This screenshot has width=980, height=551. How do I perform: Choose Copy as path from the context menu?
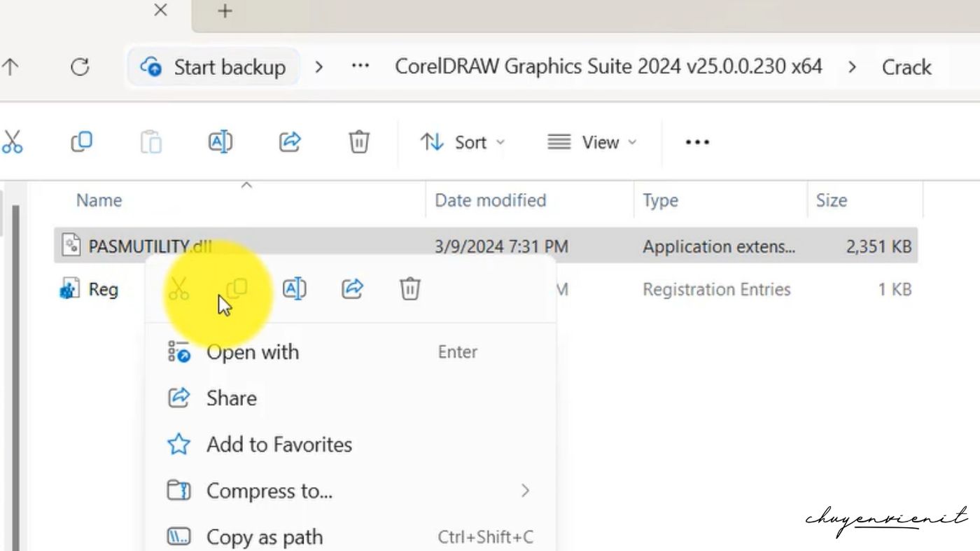[264, 536]
